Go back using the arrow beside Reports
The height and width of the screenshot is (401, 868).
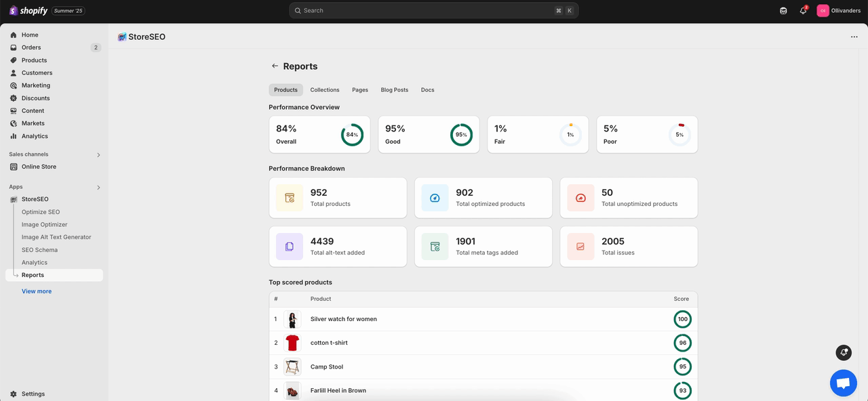(x=275, y=66)
